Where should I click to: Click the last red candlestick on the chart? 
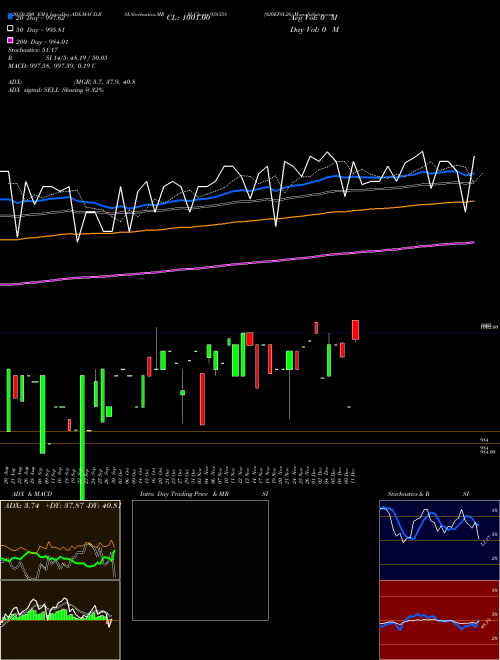point(356,330)
